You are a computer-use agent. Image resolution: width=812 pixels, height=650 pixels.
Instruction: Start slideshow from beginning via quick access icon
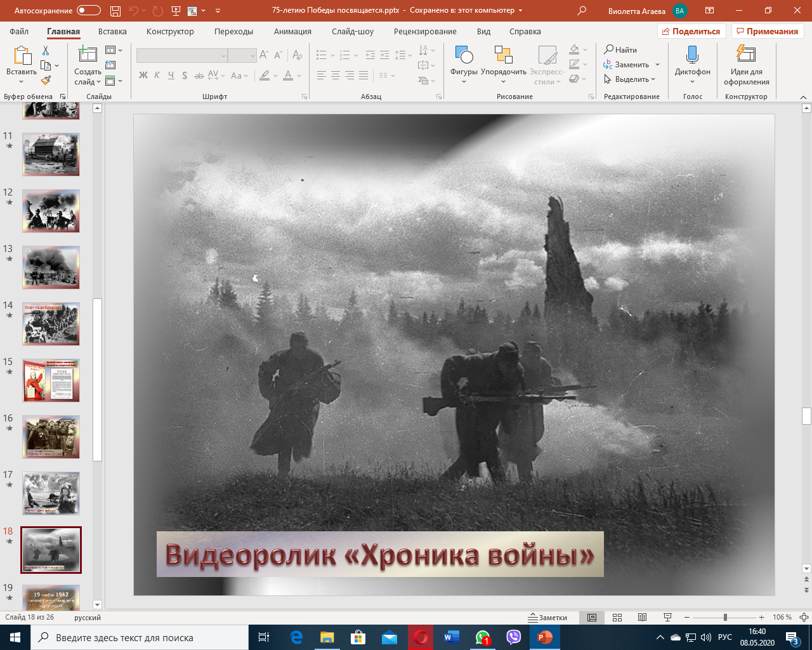[x=176, y=11]
